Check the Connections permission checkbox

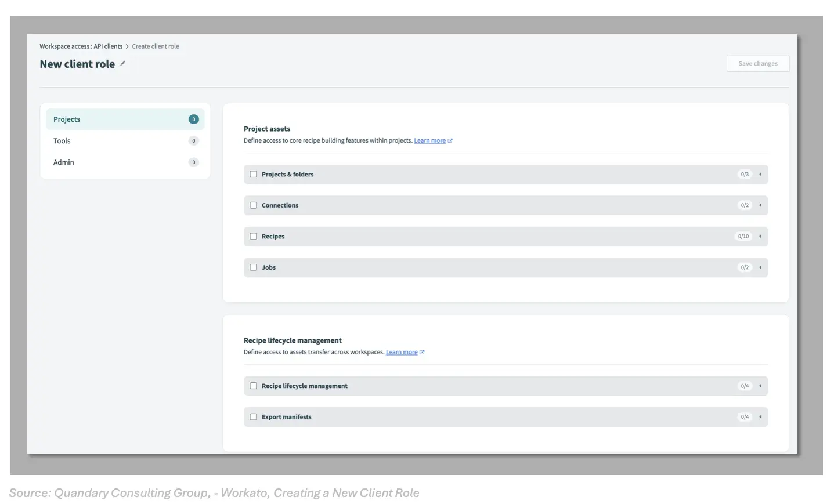(x=253, y=205)
